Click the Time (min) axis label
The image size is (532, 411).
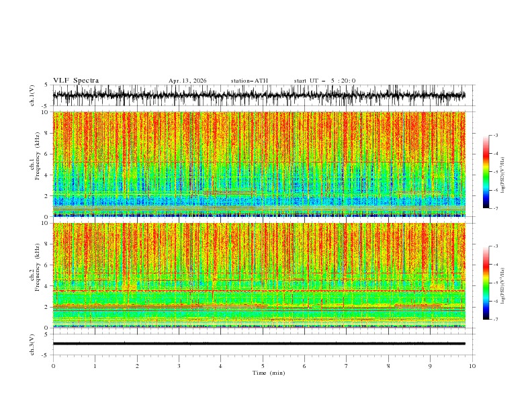[269, 373]
